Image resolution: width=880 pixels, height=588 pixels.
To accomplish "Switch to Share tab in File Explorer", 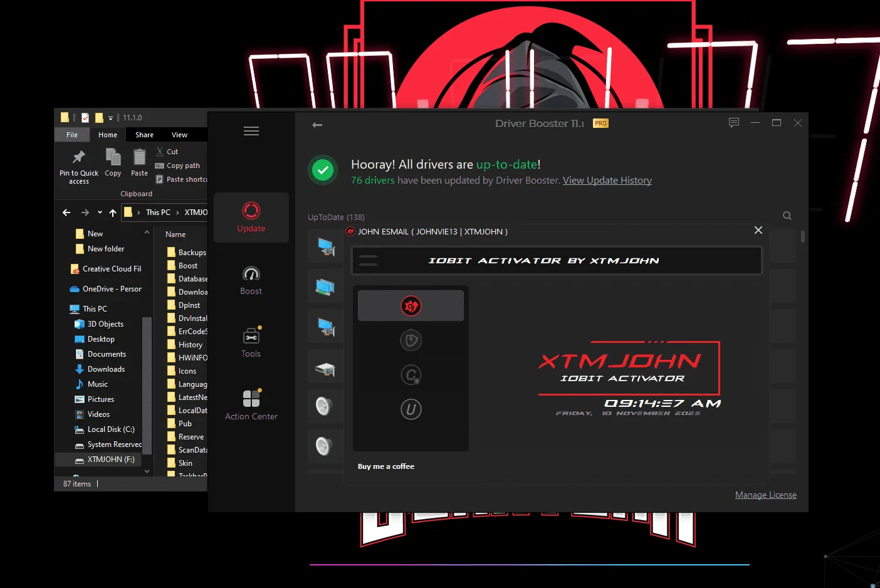I will click(144, 135).
